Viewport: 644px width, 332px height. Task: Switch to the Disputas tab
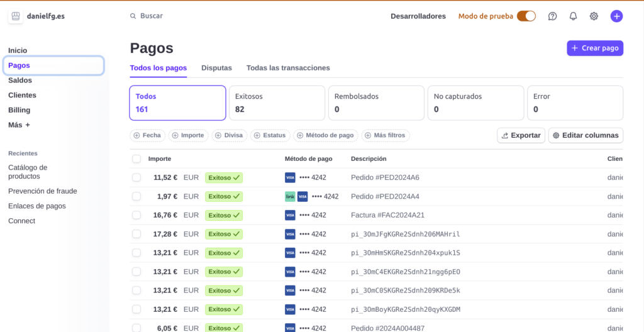(x=216, y=68)
